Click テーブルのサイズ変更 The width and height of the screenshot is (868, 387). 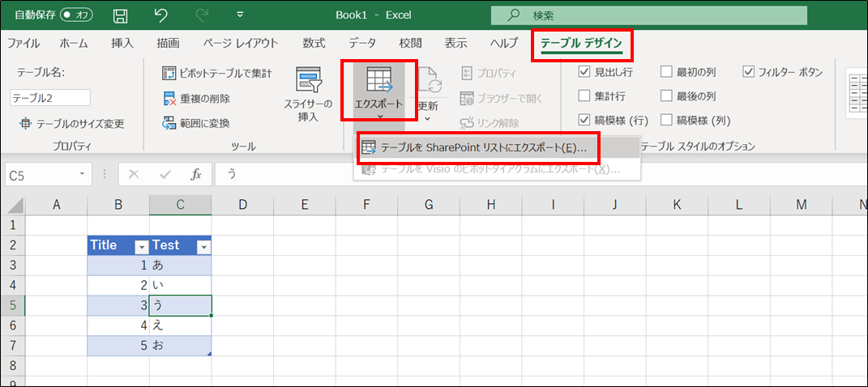pyautogui.click(x=72, y=123)
